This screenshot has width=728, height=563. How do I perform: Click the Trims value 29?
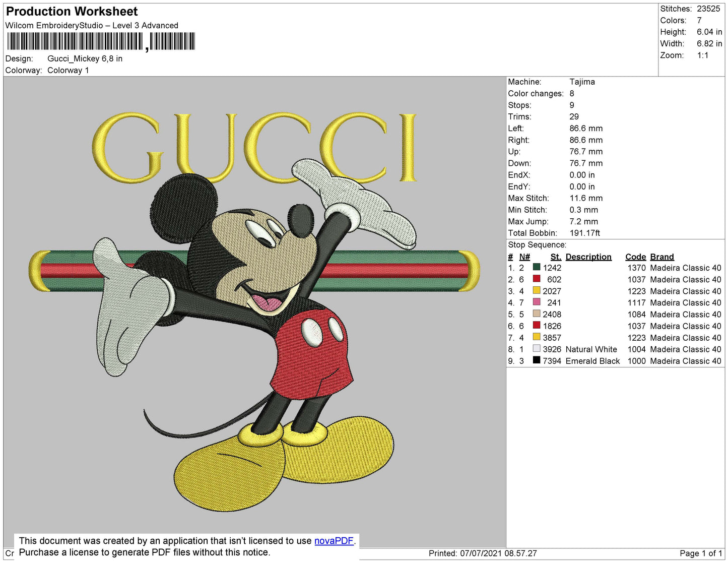click(574, 116)
